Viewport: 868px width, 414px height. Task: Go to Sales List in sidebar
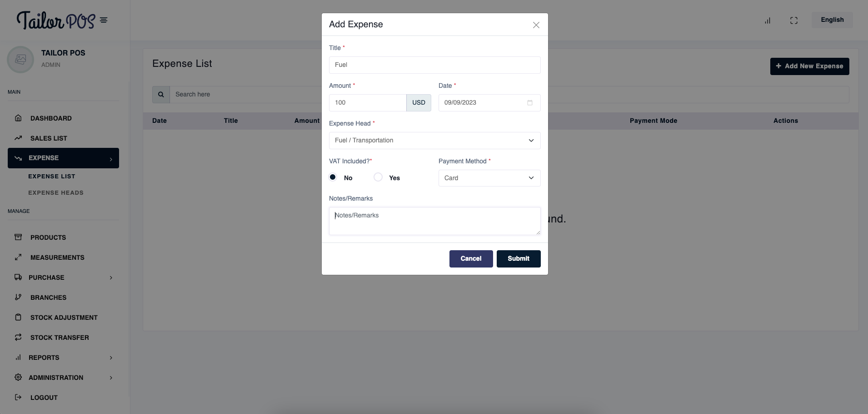(49, 138)
